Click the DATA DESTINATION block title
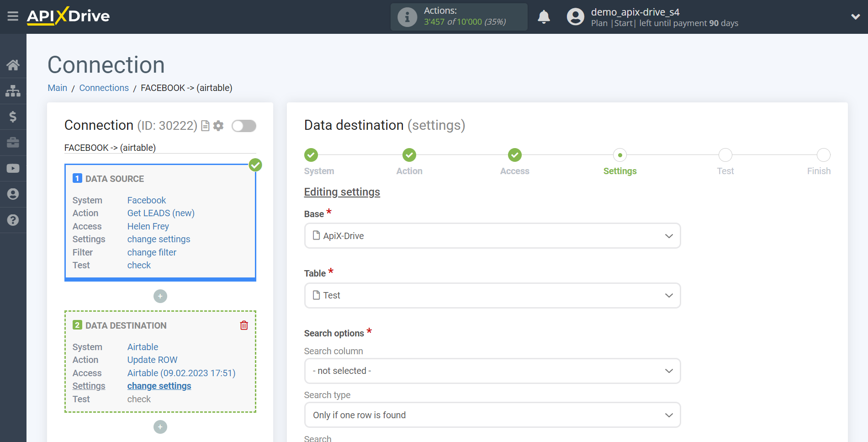868x442 pixels. tap(126, 325)
